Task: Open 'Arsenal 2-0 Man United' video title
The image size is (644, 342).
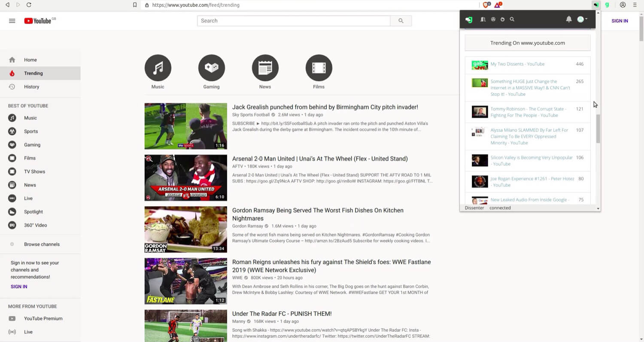Action: tap(320, 159)
